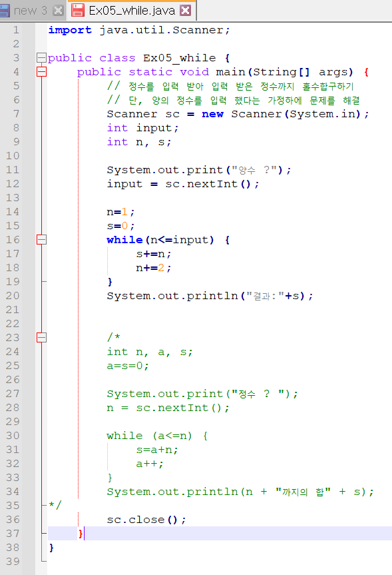Click commented println '까지의 합' line

coord(240,492)
